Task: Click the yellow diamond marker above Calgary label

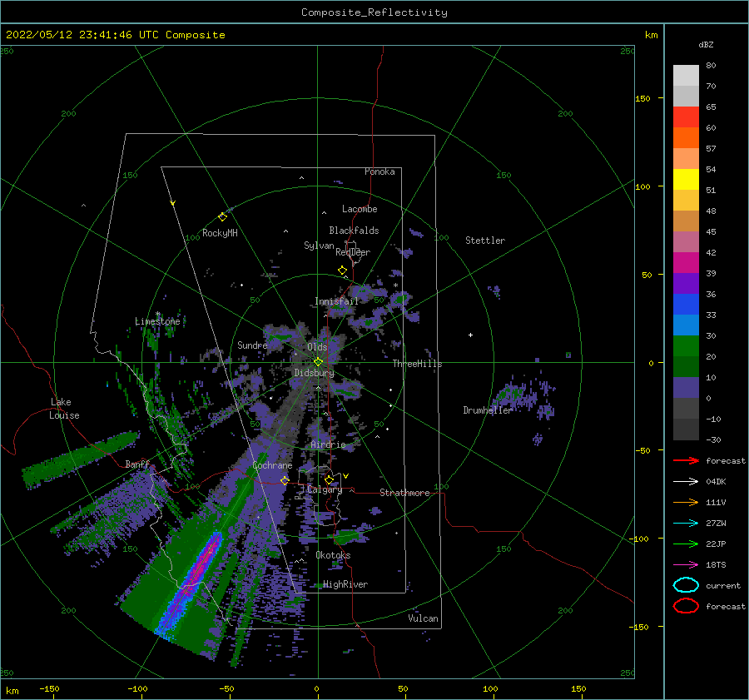Action: 329,479
